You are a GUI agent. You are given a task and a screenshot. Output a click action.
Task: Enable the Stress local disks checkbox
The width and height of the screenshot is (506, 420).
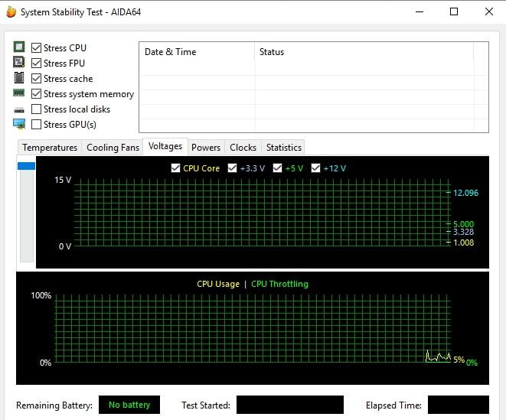[x=36, y=109]
